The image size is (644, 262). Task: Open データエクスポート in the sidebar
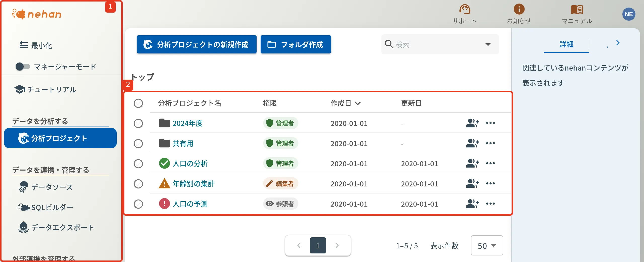point(56,227)
